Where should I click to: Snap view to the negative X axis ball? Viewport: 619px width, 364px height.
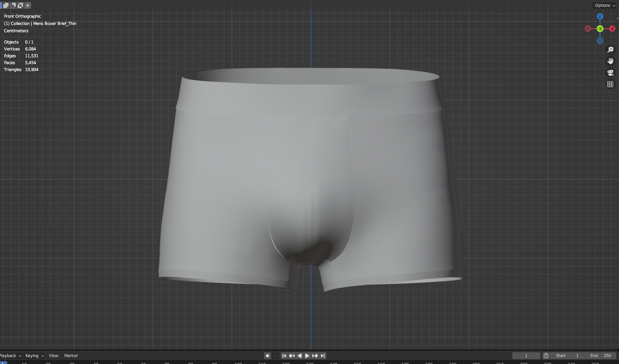[588, 29]
